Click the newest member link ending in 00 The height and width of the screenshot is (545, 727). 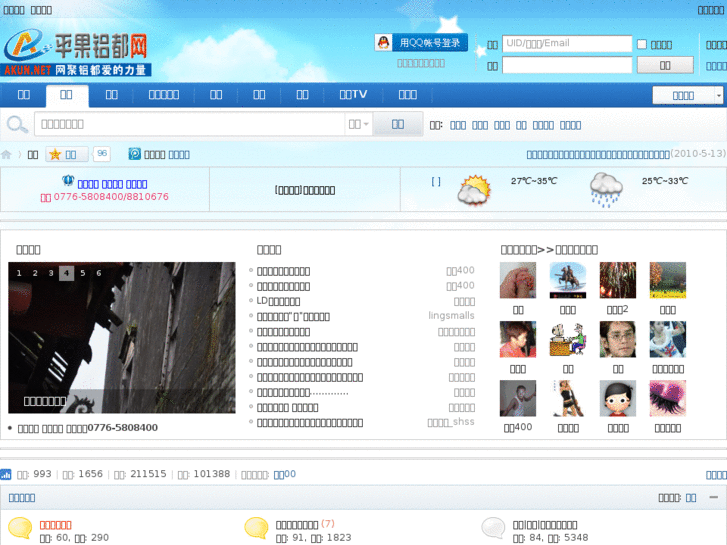[285, 474]
